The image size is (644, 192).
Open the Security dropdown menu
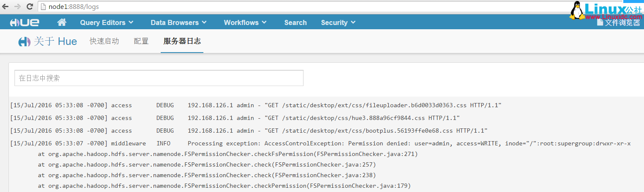coord(338,22)
